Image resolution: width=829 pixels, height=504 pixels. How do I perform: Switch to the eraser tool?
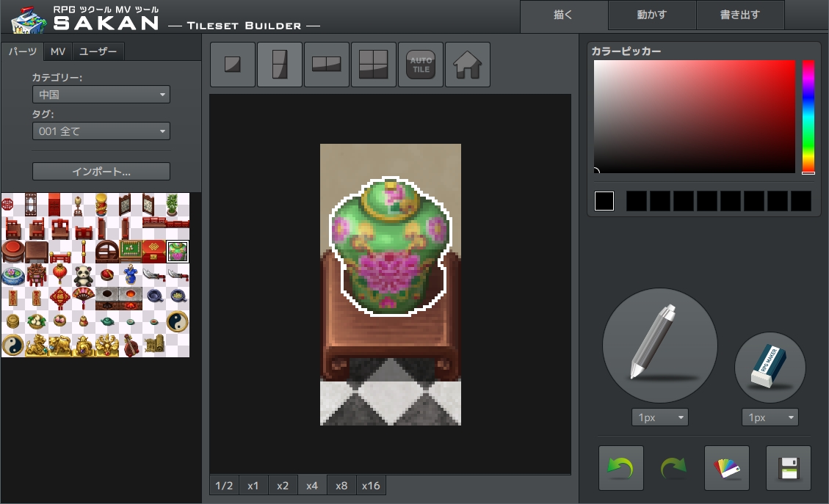tap(770, 367)
